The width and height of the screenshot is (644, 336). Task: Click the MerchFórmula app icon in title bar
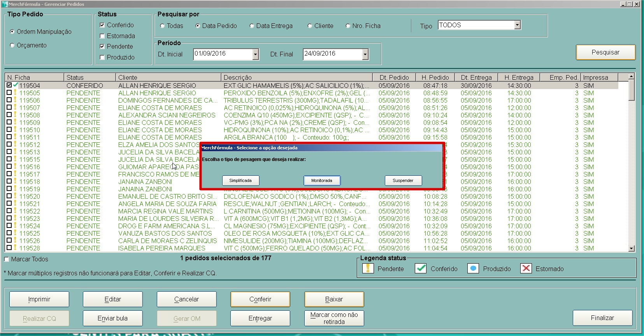point(5,4)
